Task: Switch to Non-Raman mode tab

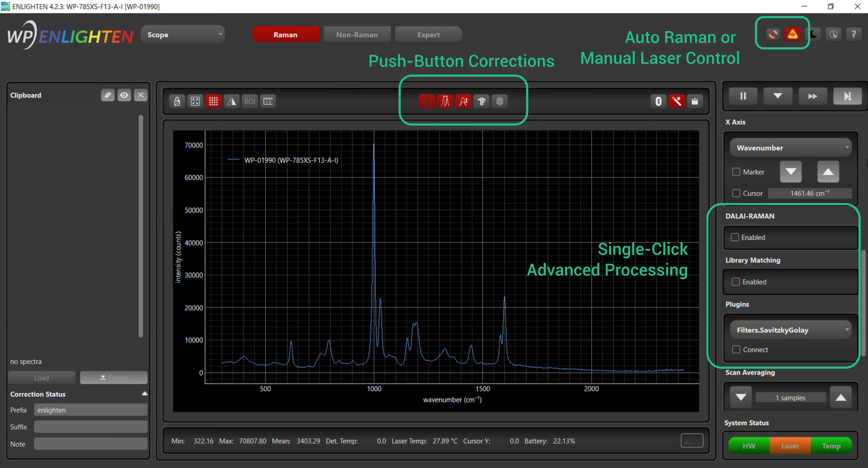Action: click(x=357, y=35)
